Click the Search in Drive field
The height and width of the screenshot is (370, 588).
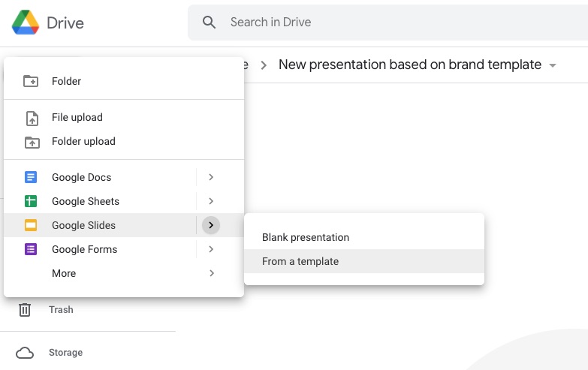[387, 22]
